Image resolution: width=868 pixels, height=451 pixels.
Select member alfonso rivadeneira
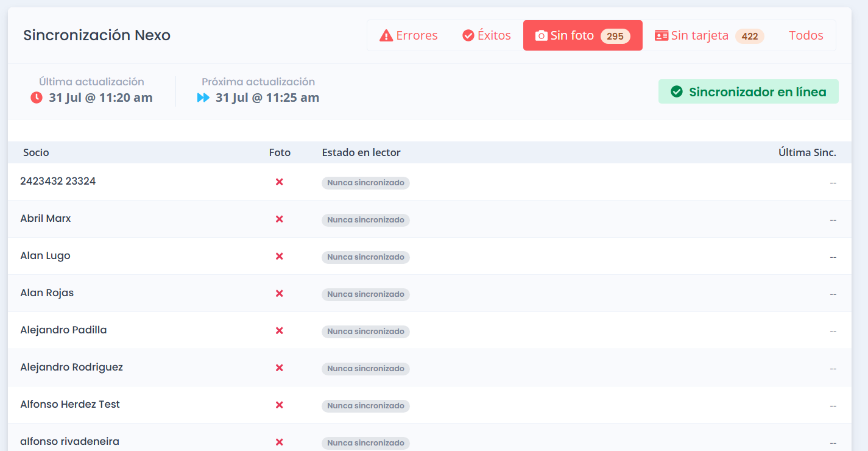69,441
